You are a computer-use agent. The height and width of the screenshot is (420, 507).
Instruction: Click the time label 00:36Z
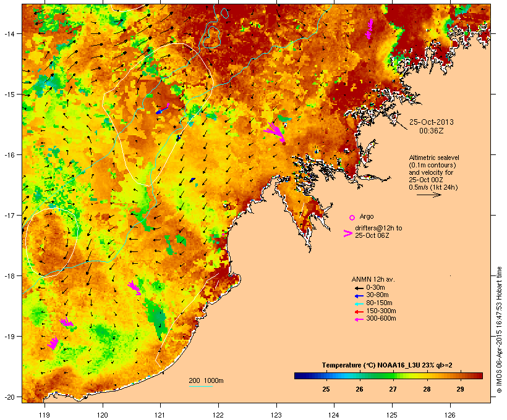point(432,131)
